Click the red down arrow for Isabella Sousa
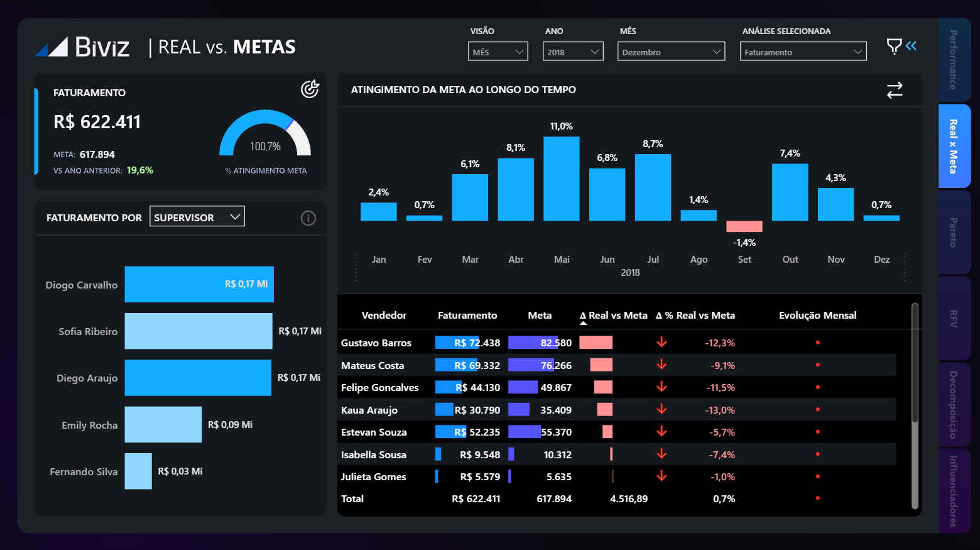This screenshot has width=980, height=550. [x=661, y=454]
